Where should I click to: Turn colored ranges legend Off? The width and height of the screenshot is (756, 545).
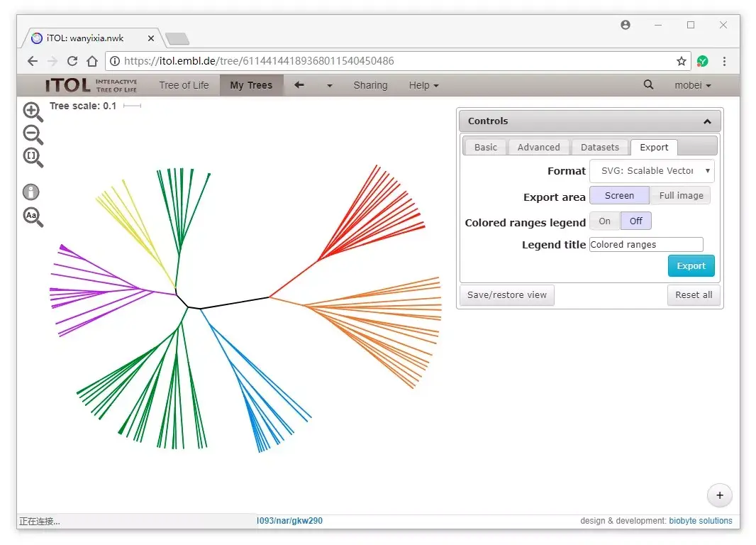pos(636,221)
